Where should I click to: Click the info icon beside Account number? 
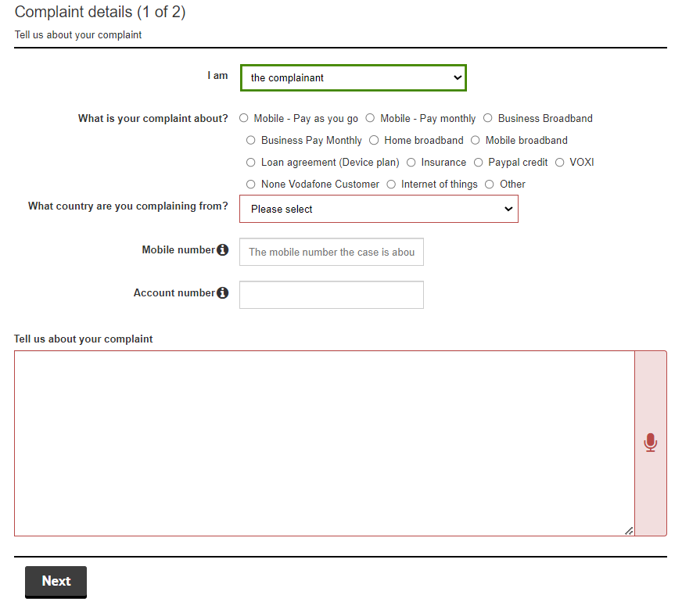pos(223,293)
